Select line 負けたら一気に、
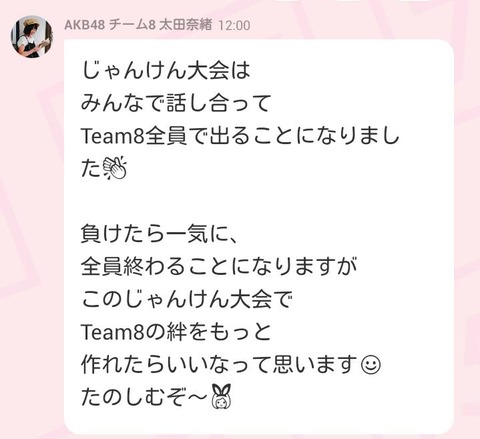Image resolution: width=480 pixels, height=439 pixels. (159, 234)
